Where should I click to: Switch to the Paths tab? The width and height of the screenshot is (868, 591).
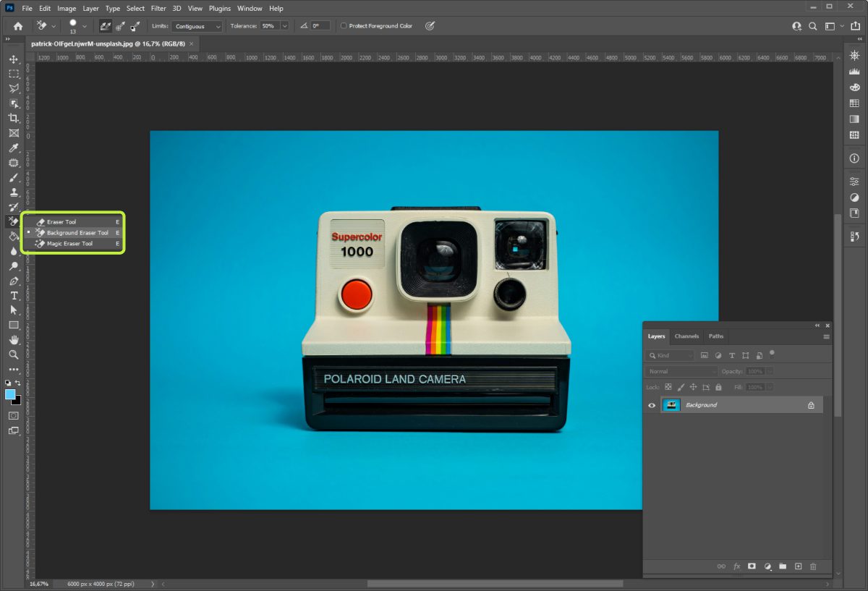716,336
